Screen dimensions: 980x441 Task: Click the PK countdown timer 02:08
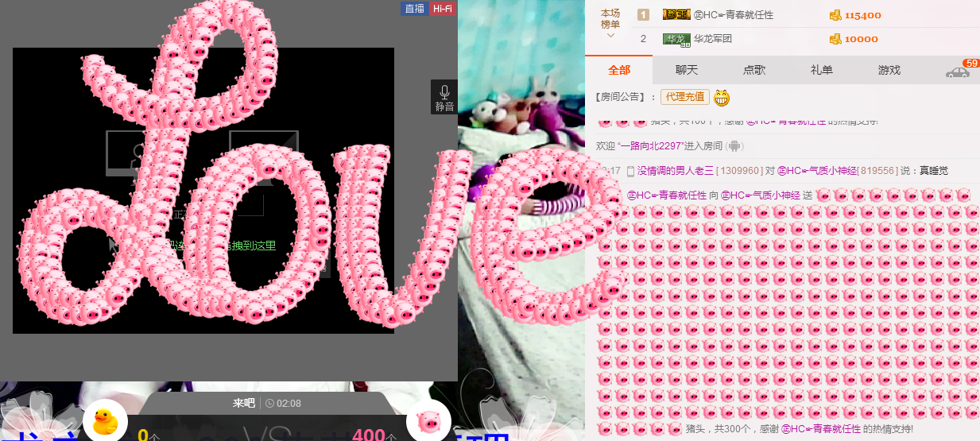(x=289, y=404)
